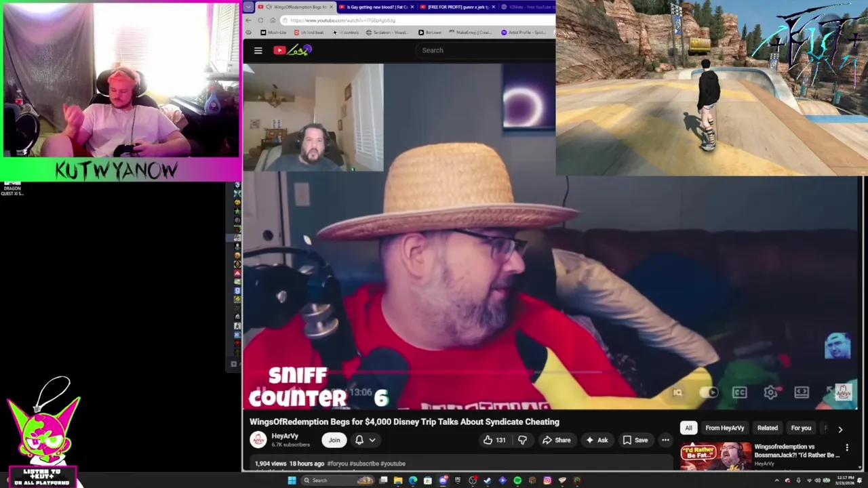Click the #subscribe hashtag
Screen dimensions: 868x488
364,464
